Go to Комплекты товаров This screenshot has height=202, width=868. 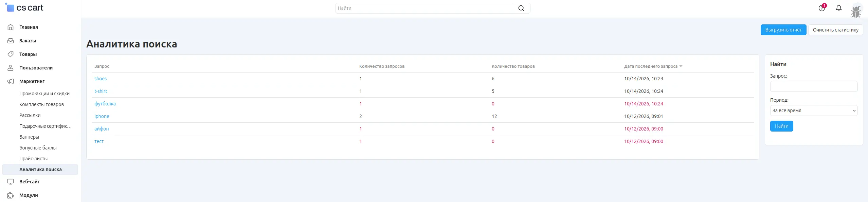(x=41, y=104)
